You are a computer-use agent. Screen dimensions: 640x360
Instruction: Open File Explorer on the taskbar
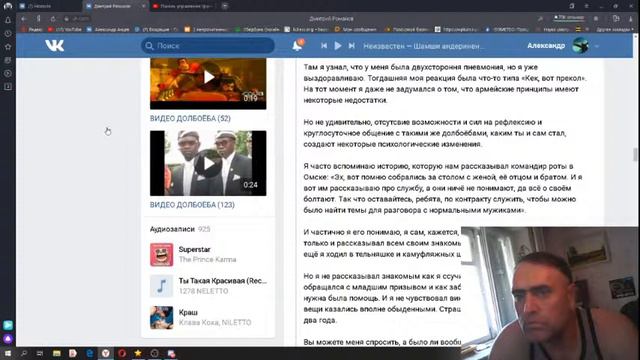coord(57,353)
